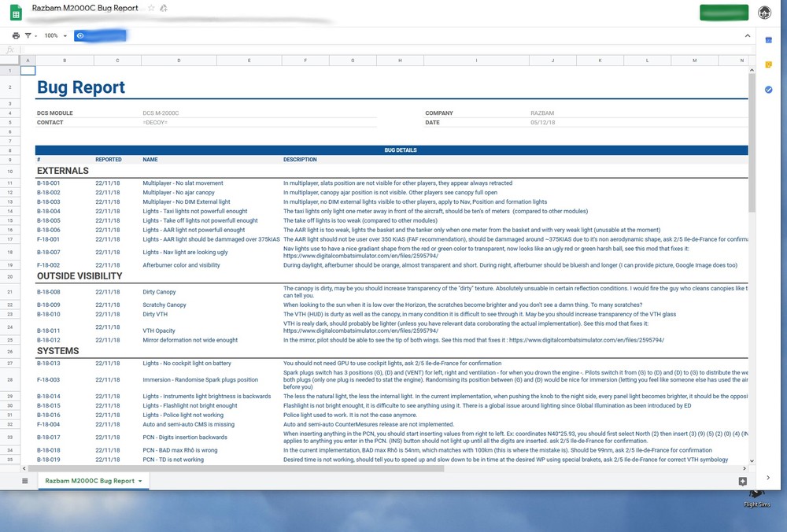Click the EXTERNALS section heading
The image size is (787, 532).
click(63, 171)
